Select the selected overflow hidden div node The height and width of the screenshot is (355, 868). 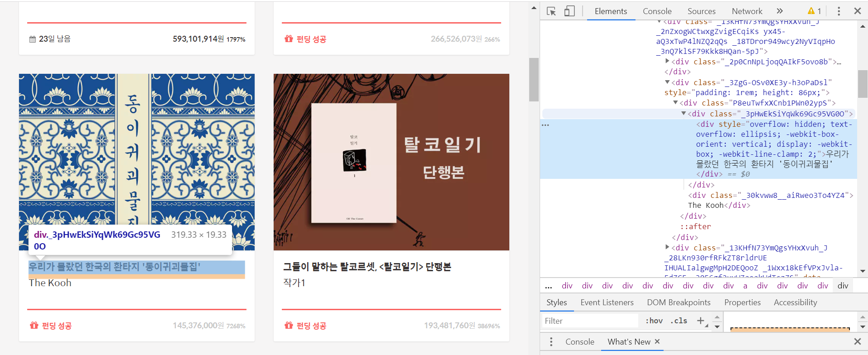699,149
